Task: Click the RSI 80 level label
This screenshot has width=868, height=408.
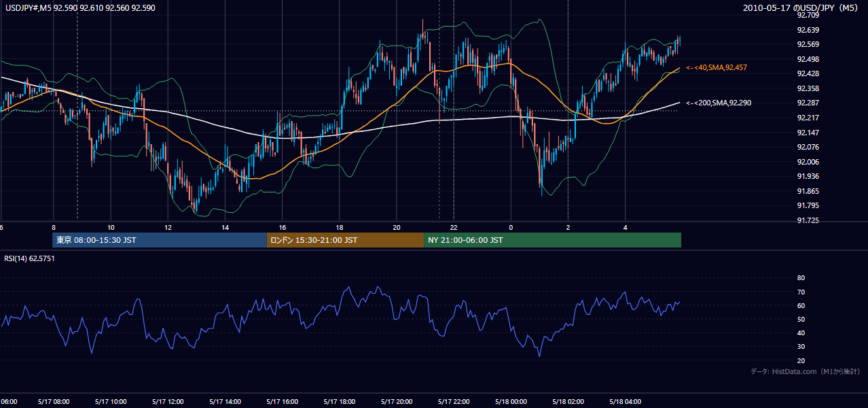Action: (x=801, y=278)
